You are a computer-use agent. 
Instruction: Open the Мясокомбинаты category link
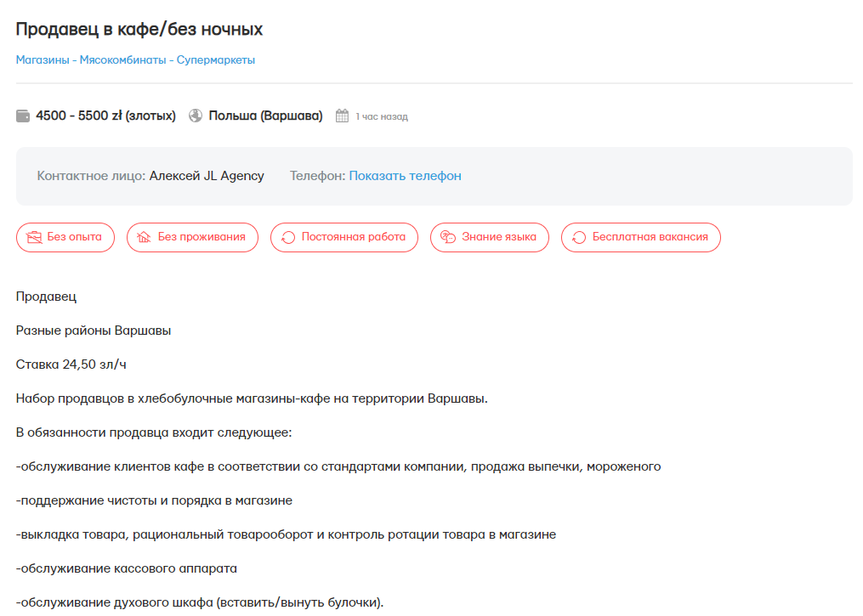[x=123, y=60]
